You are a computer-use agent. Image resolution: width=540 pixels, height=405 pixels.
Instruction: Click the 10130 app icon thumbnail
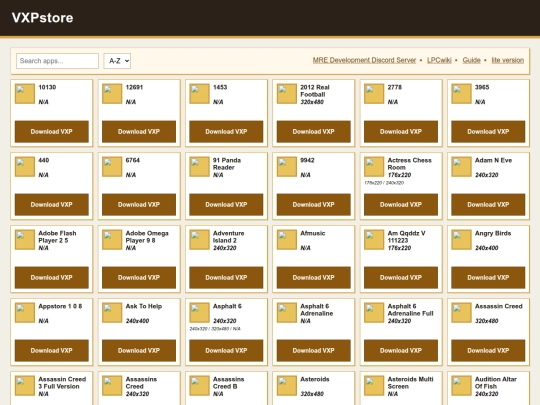25,94
